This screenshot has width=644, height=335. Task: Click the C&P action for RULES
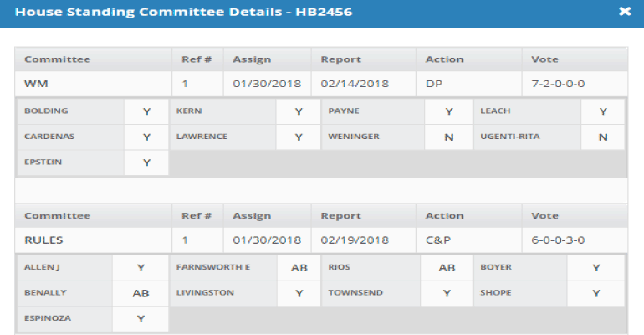pos(438,240)
